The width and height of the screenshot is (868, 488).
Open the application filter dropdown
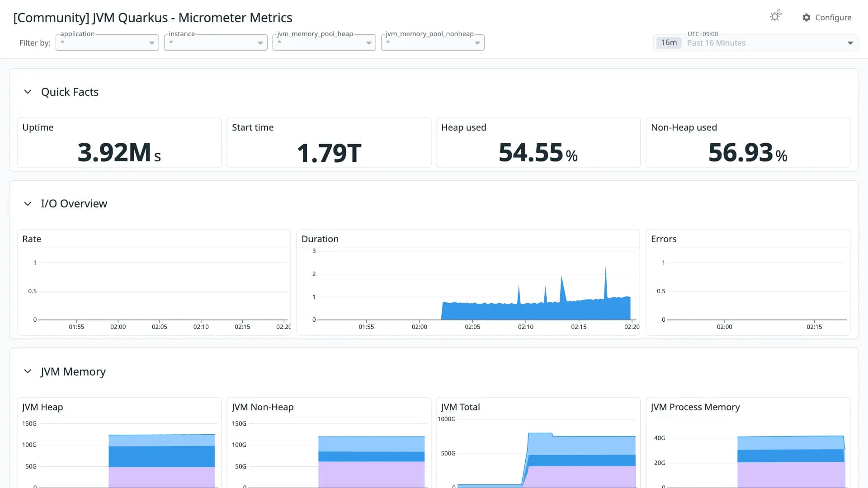[x=107, y=42]
